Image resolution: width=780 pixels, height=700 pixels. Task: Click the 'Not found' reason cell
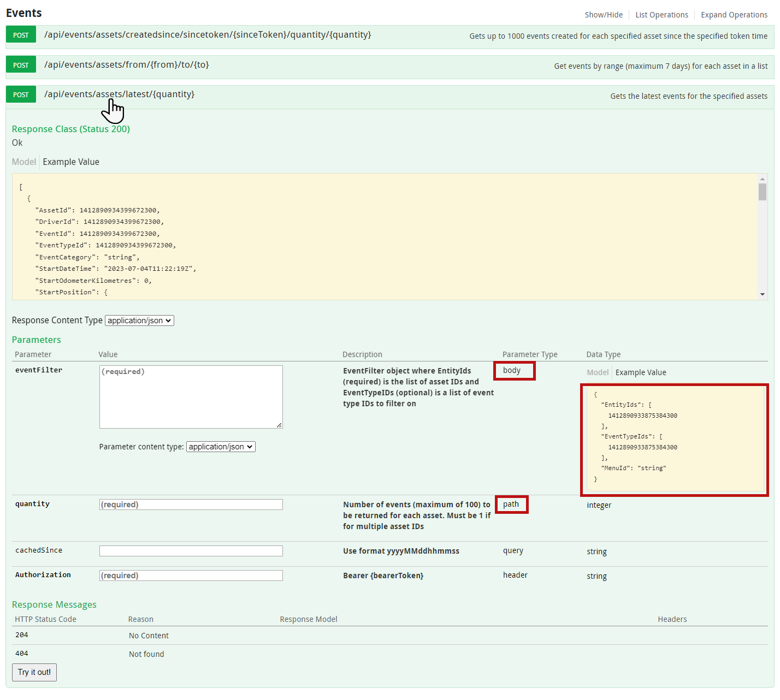[146, 654]
